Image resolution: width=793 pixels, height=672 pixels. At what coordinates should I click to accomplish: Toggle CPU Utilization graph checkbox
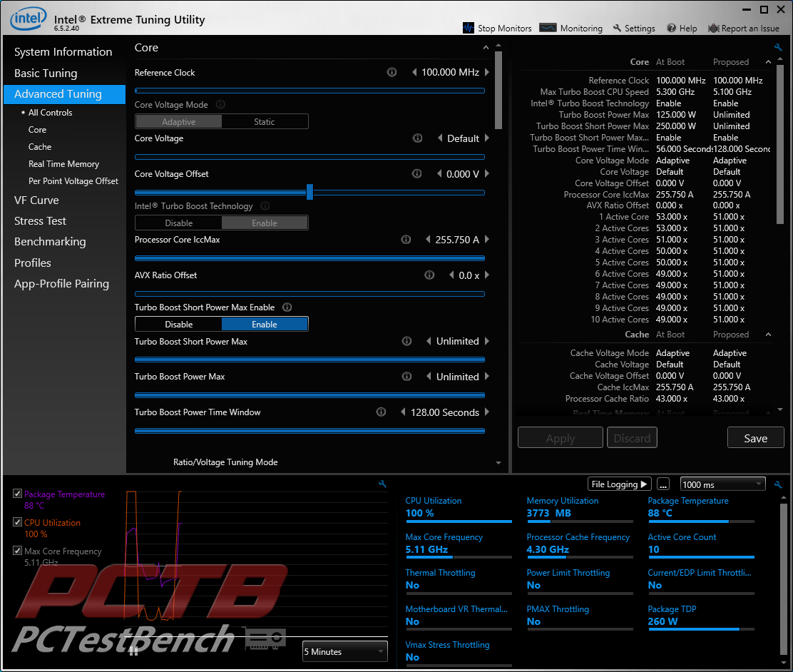click(18, 521)
